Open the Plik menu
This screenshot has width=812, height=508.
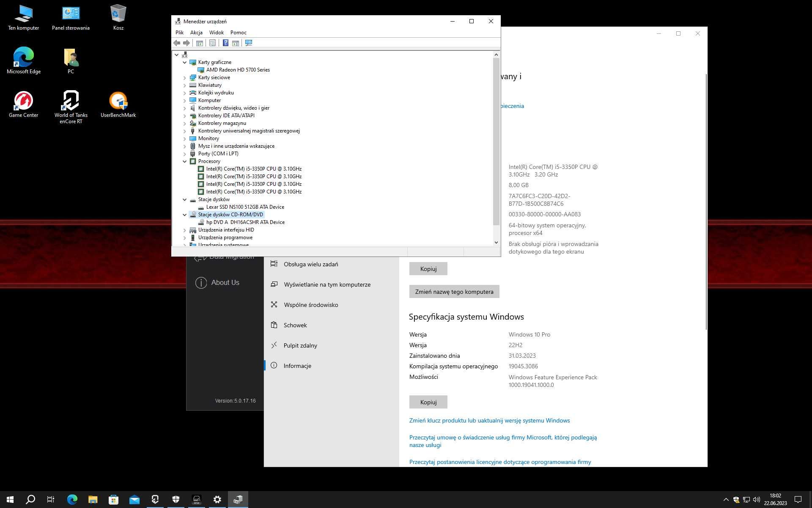179,32
